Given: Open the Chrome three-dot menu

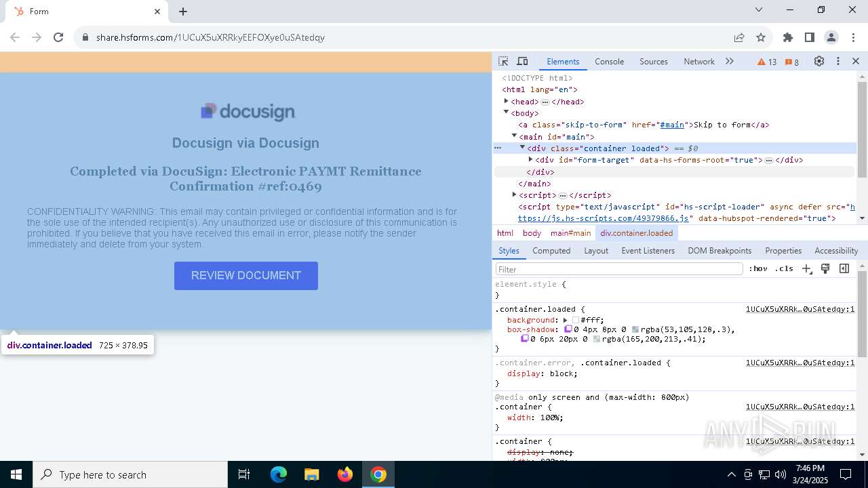Looking at the screenshot, I should point(852,37).
